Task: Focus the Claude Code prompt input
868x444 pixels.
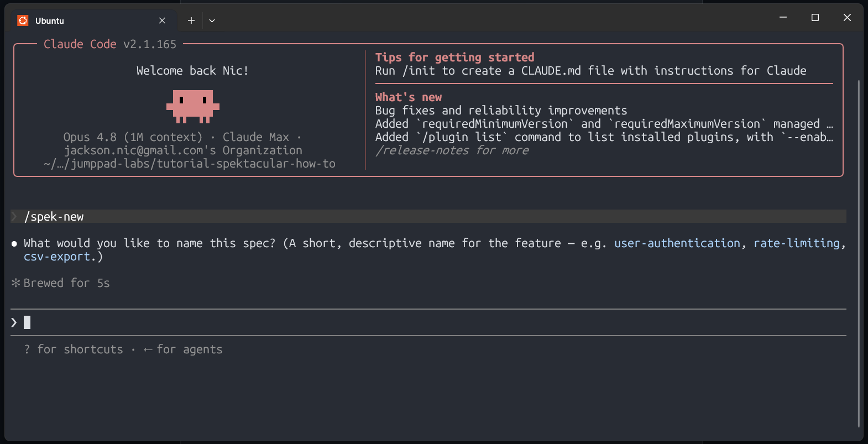Action: (428, 322)
